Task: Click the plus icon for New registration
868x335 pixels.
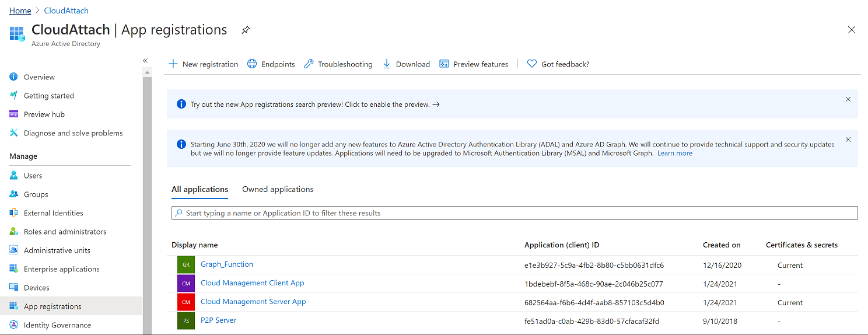Action: (x=173, y=64)
